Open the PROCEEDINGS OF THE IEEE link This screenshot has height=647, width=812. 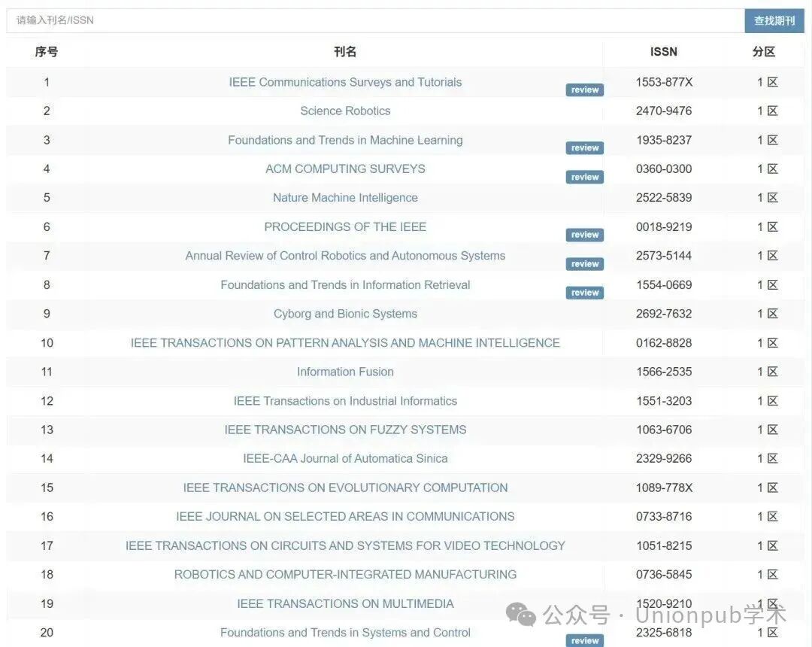click(x=345, y=227)
